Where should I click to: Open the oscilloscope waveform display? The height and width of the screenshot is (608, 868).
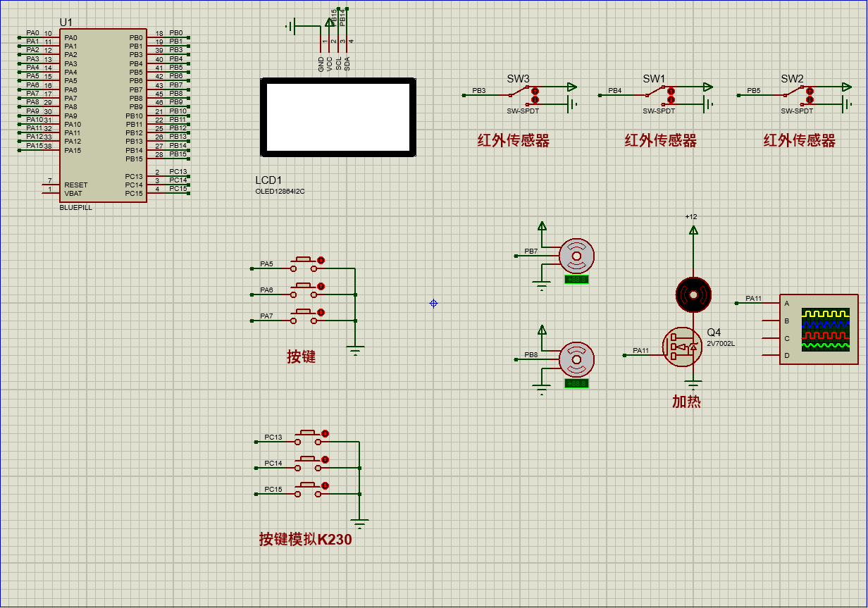[827, 329]
